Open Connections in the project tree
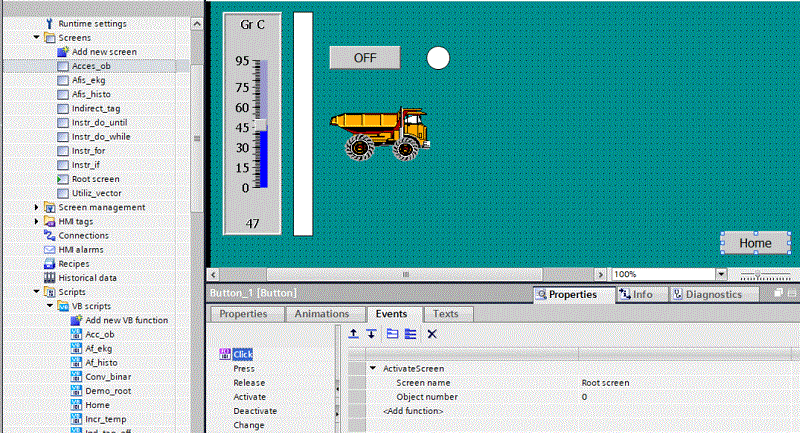Image resolution: width=800 pixels, height=433 pixels. tap(83, 235)
